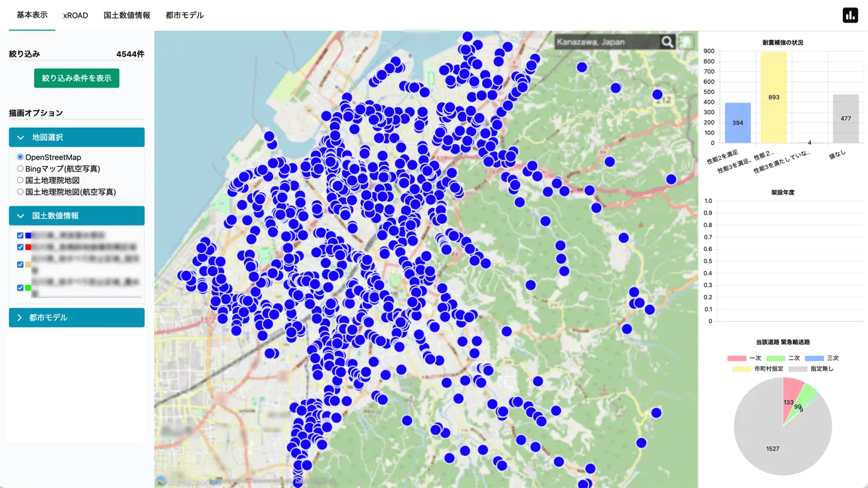This screenshot has width=868, height=488.
Task: Click the gray 477 bar in chart
Action: point(845,119)
